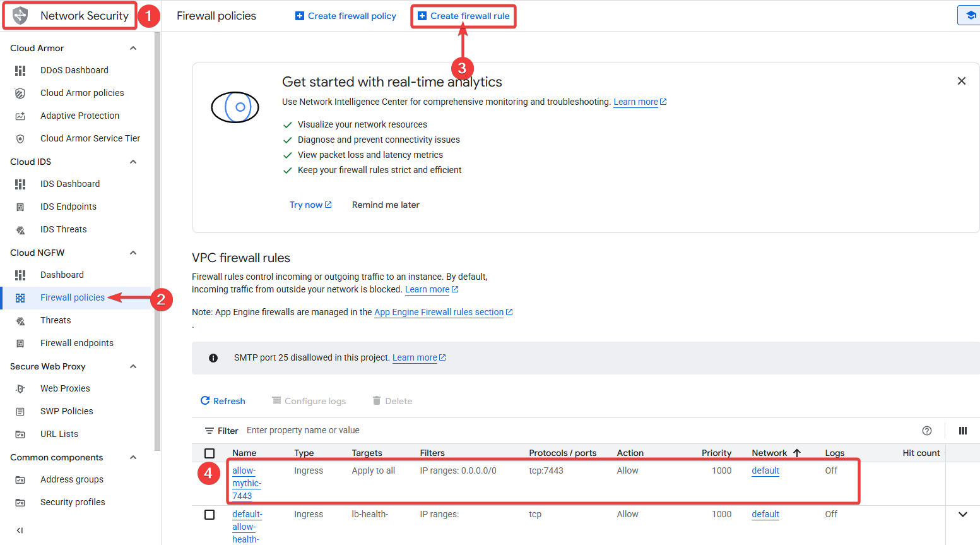Click Learn more under VPC firewall rules
The width and height of the screenshot is (980, 545).
point(432,289)
